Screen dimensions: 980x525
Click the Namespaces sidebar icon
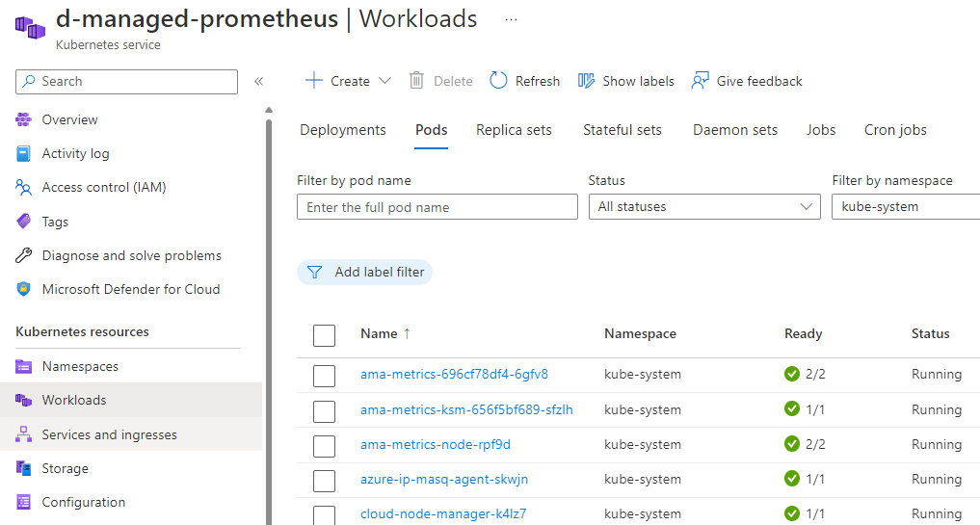tap(24, 366)
